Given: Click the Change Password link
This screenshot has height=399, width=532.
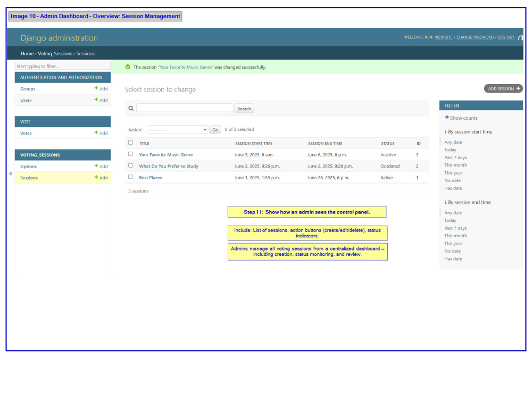Looking at the screenshot, I should pos(475,37).
